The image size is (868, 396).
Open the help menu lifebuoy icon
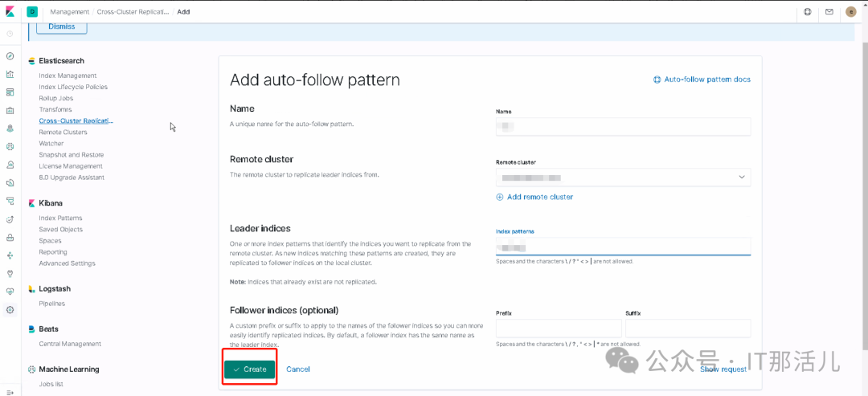808,12
